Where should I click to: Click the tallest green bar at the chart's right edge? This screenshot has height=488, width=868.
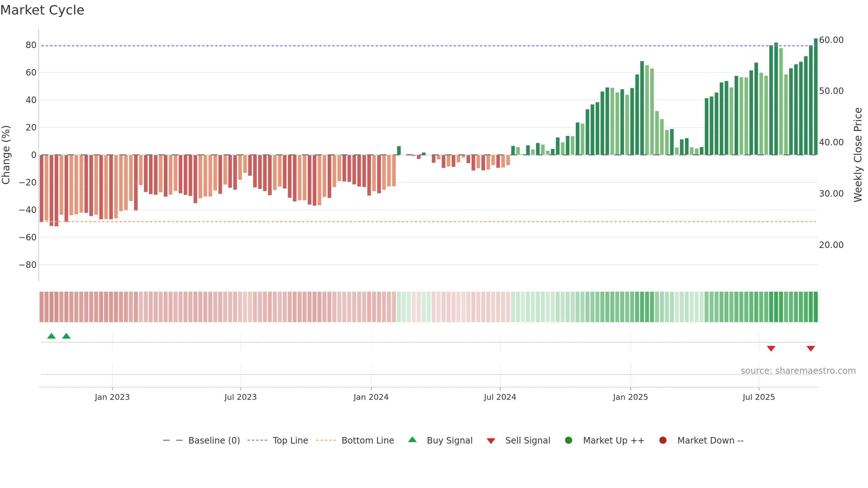click(x=816, y=97)
